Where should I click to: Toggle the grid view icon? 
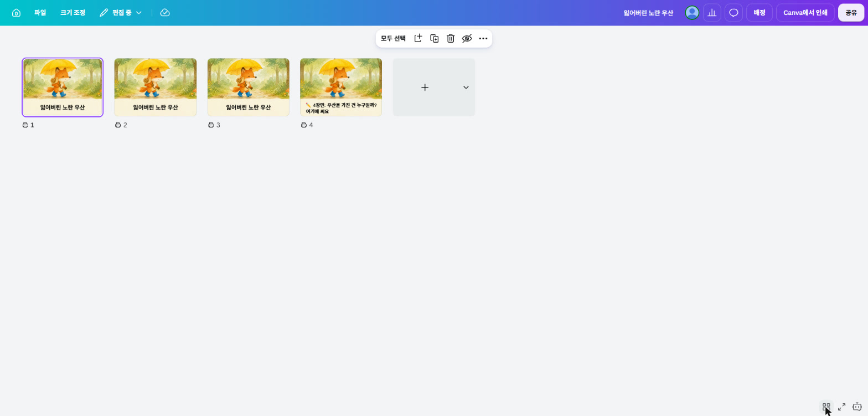point(826,407)
